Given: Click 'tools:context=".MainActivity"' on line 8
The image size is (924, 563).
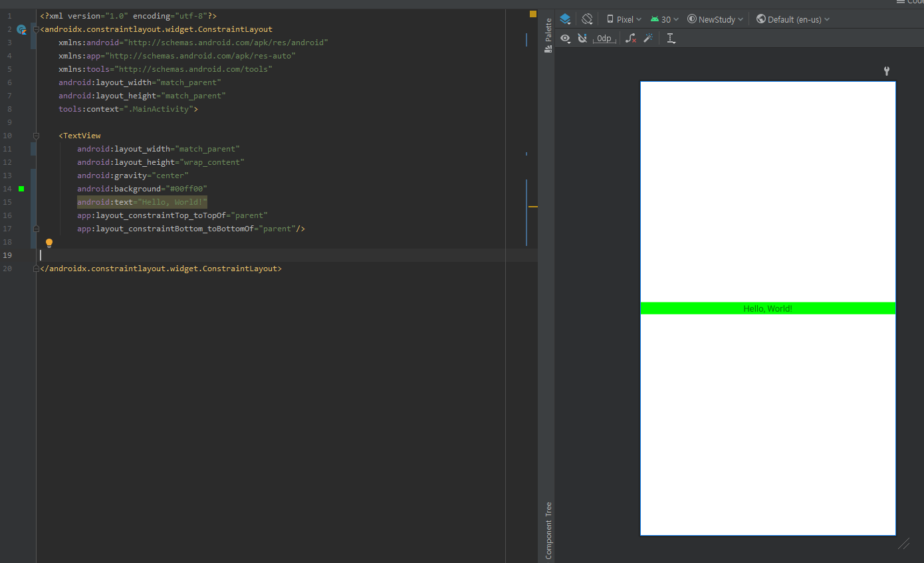Looking at the screenshot, I should click(x=128, y=109).
